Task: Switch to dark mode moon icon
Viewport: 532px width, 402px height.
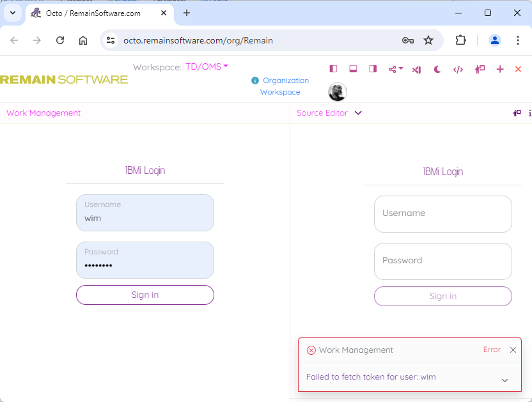Action: [437, 70]
